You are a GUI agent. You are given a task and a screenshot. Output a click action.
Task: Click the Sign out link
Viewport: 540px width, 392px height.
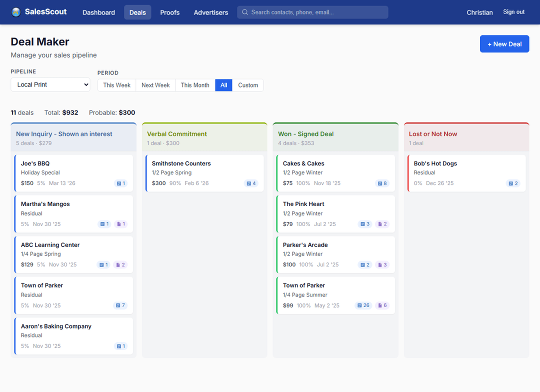pyautogui.click(x=514, y=12)
